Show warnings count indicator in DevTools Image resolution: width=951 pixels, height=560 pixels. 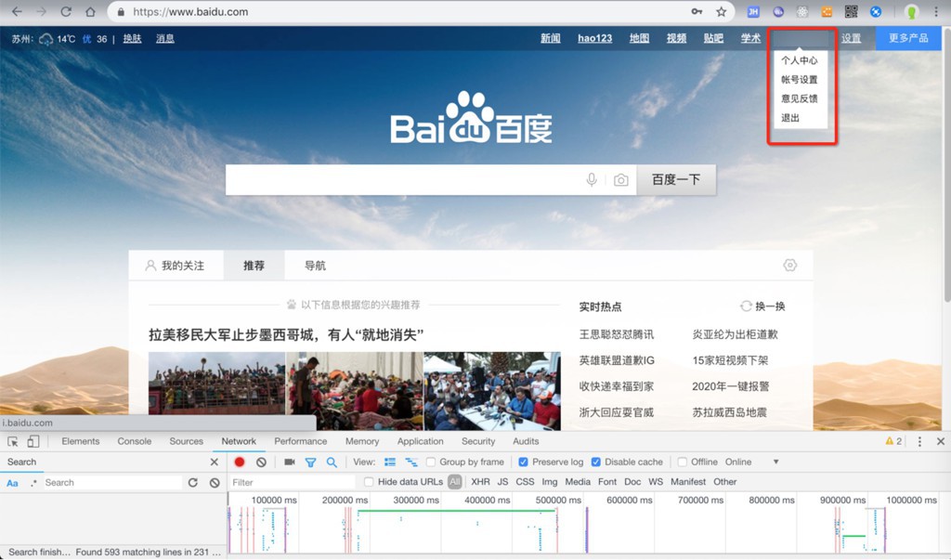pos(893,442)
